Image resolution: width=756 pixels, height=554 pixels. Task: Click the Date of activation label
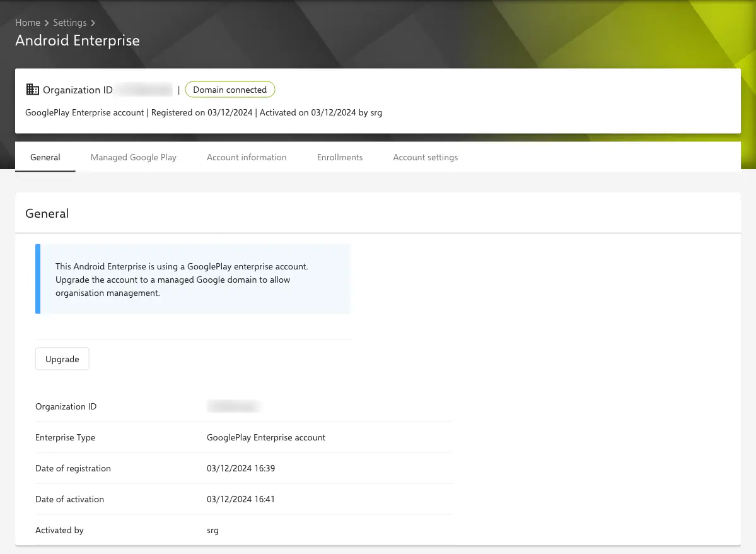(69, 500)
